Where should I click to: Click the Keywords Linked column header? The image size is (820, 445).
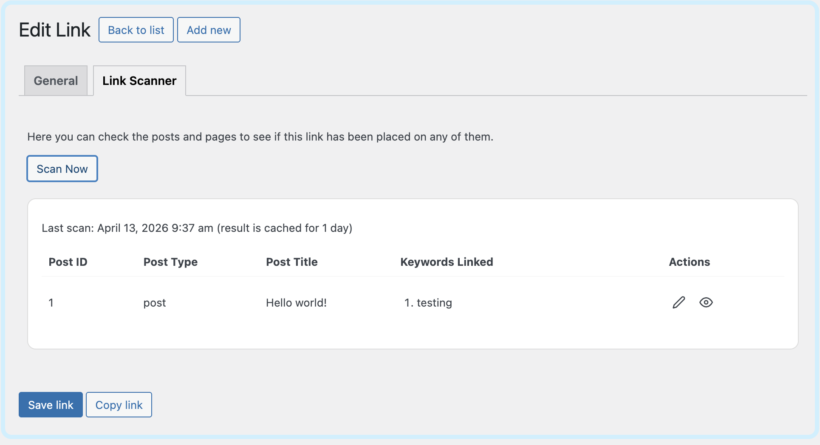447,262
